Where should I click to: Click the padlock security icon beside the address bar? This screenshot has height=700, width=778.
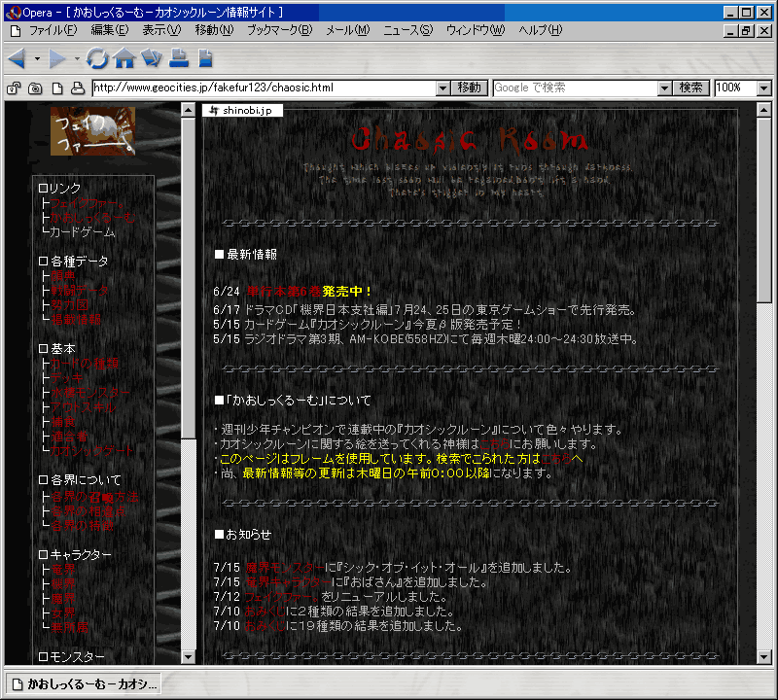coord(14,87)
